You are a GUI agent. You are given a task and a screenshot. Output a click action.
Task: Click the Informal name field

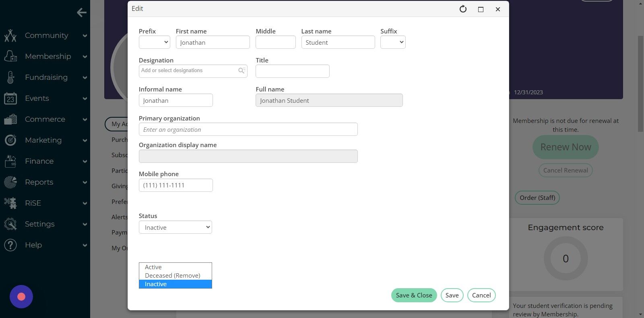pos(175,100)
